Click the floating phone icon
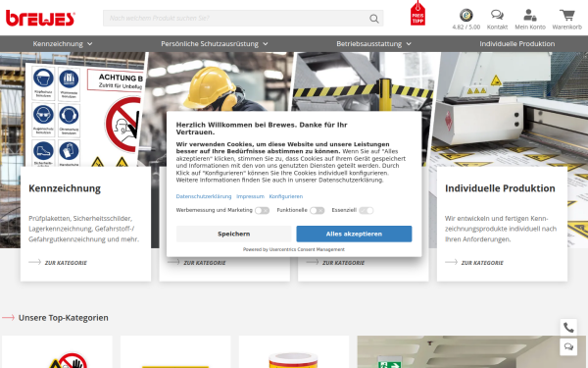This screenshot has width=588, height=368. pos(568,328)
